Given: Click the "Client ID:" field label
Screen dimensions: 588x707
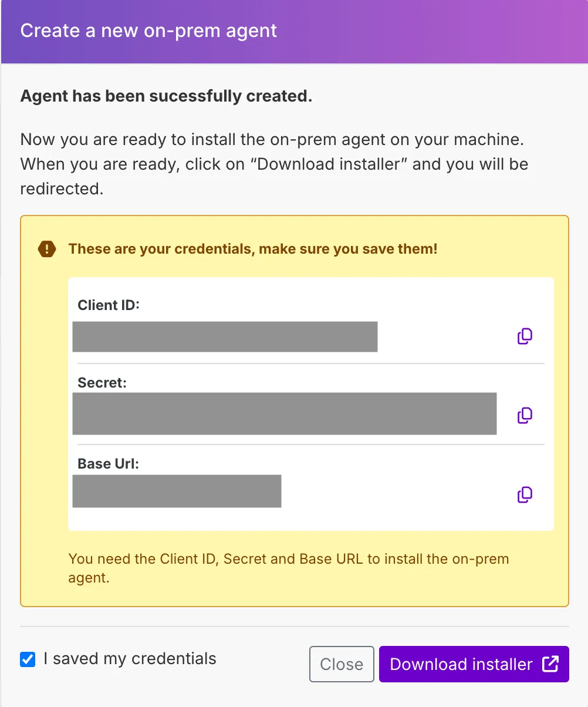Looking at the screenshot, I should (109, 305).
